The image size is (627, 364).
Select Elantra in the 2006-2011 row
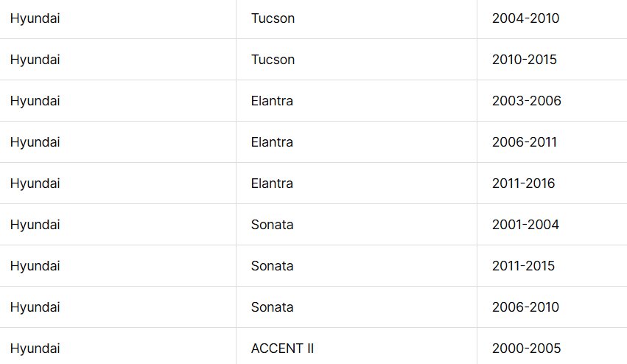click(272, 142)
